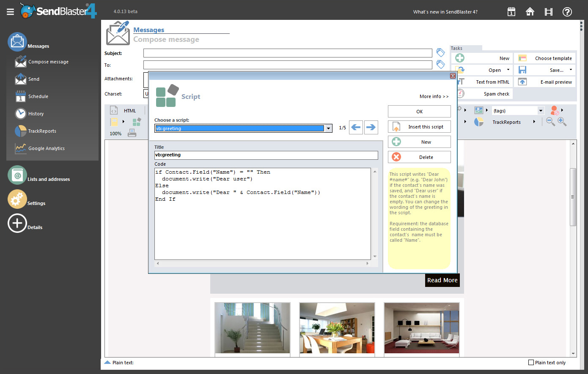Click the TrackReports pie chart icon
This screenshot has width=588, height=374.
[478, 122]
